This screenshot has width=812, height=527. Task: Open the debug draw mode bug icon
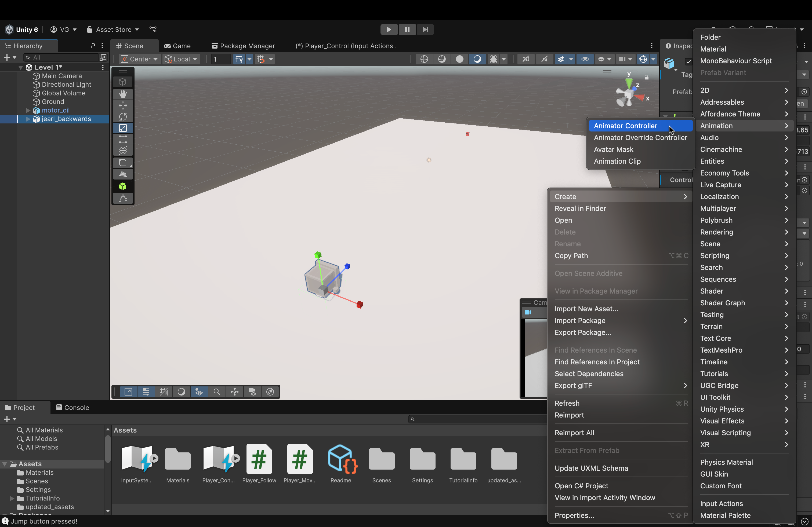[493, 59]
